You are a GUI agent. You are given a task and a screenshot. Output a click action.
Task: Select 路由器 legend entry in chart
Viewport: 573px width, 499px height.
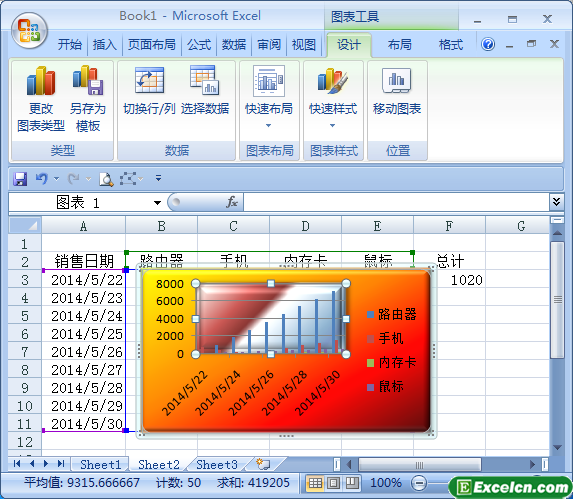pyautogui.click(x=391, y=314)
